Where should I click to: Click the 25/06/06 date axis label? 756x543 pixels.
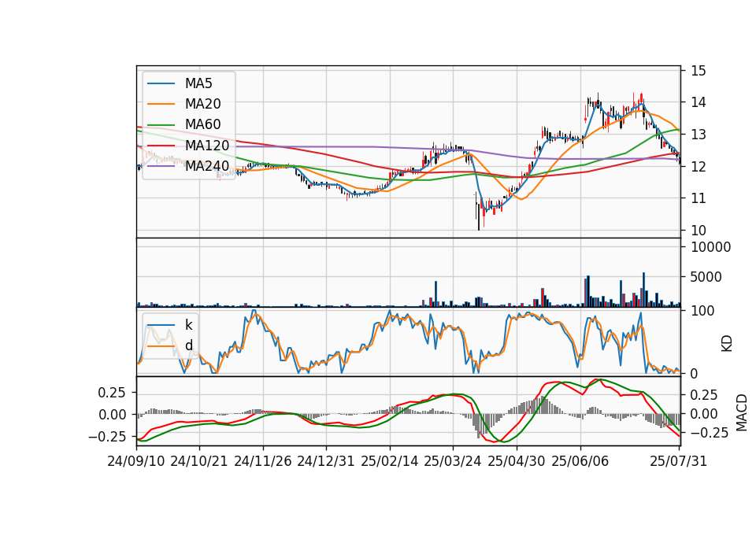(x=580, y=461)
